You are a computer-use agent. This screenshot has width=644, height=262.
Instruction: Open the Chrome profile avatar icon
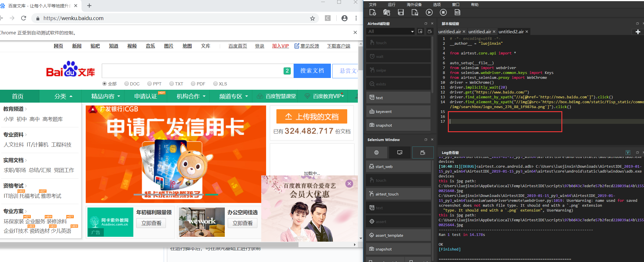(x=345, y=18)
